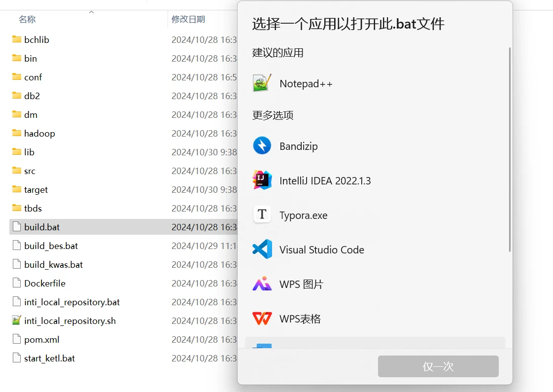
Task: Click the bchlib folder icon
Action: click(x=17, y=39)
